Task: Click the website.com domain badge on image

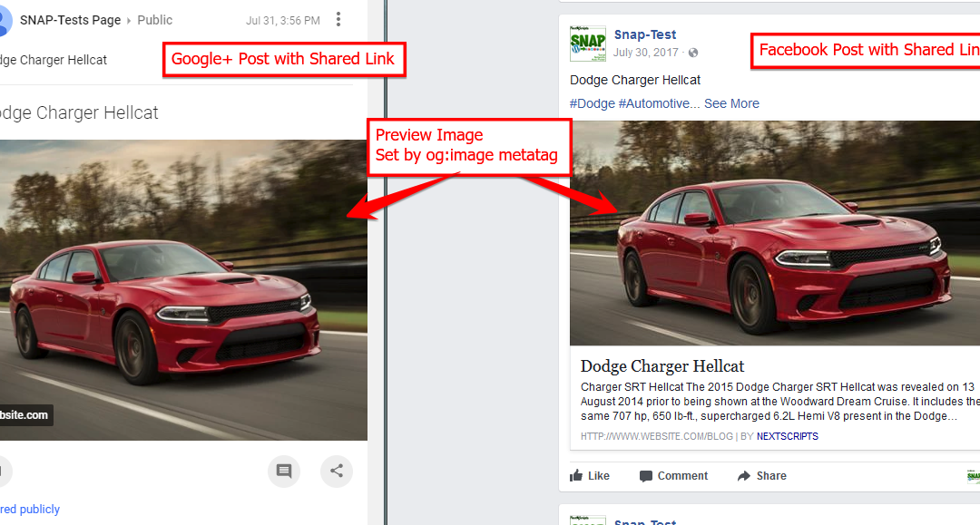Action: coord(25,415)
